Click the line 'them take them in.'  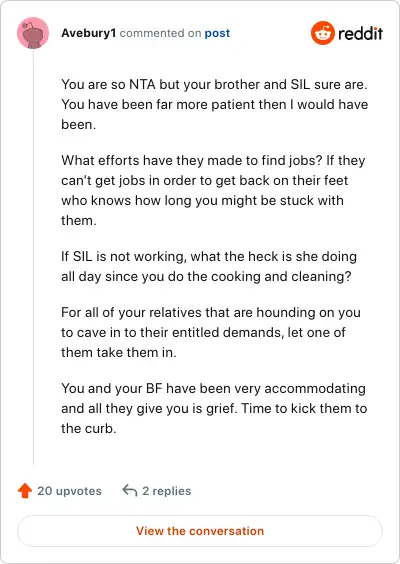tap(119, 352)
